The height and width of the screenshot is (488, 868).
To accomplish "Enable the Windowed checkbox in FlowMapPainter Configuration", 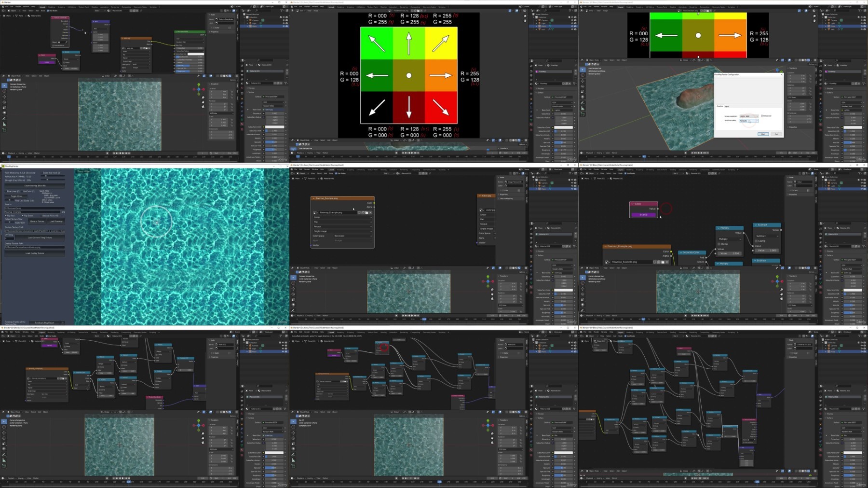I will click(x=762, y=116).
